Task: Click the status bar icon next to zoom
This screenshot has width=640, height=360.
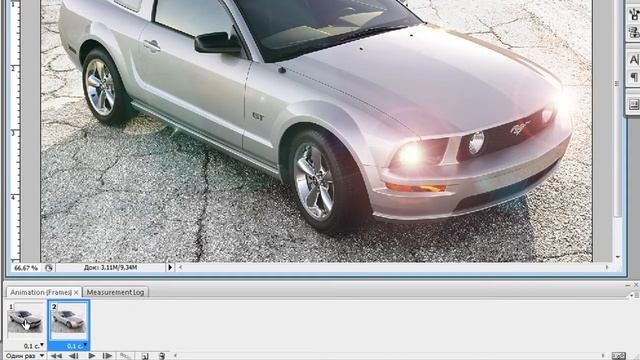Action: point(49,268)
